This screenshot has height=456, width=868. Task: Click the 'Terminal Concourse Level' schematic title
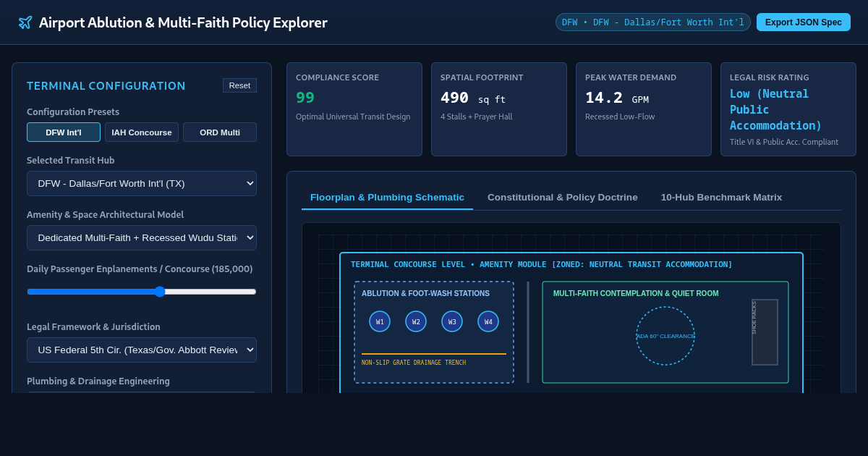(541, 264)
